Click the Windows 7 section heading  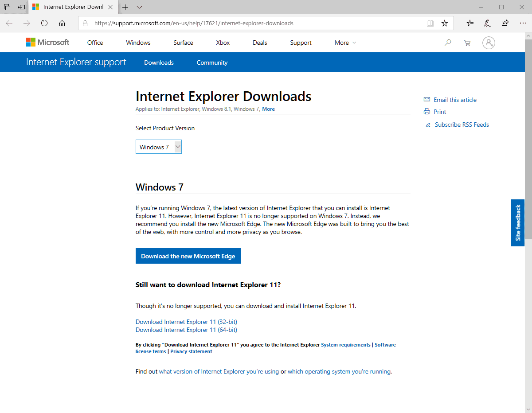(x=160, y=187)
